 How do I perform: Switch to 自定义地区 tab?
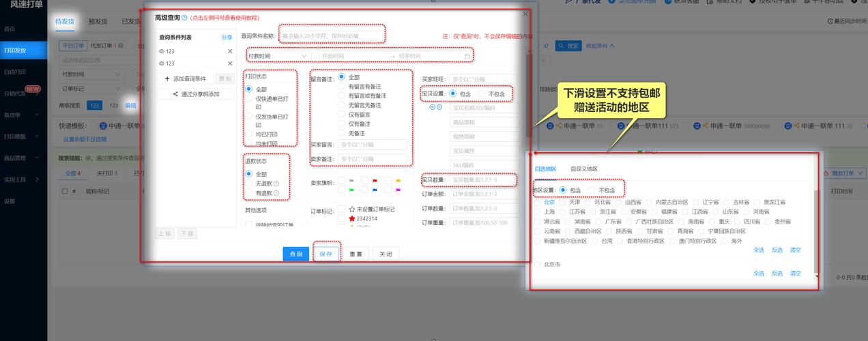pyautogui.click(x=584, y=168)
